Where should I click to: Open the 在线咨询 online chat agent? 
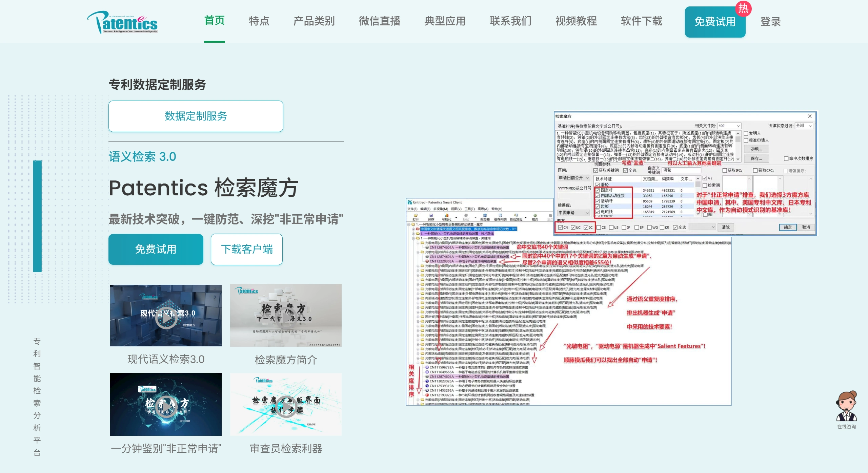tap(846, 409)
